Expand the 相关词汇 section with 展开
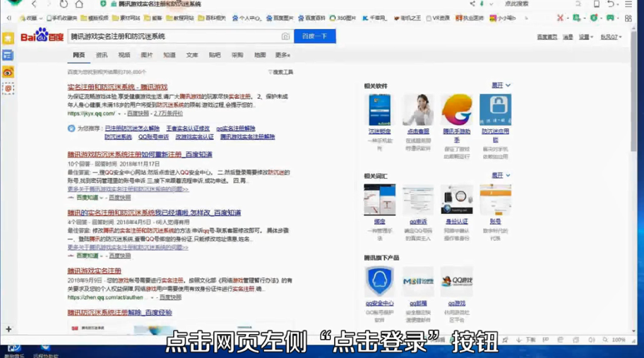 pyautogui.click(x=501, y=175)
